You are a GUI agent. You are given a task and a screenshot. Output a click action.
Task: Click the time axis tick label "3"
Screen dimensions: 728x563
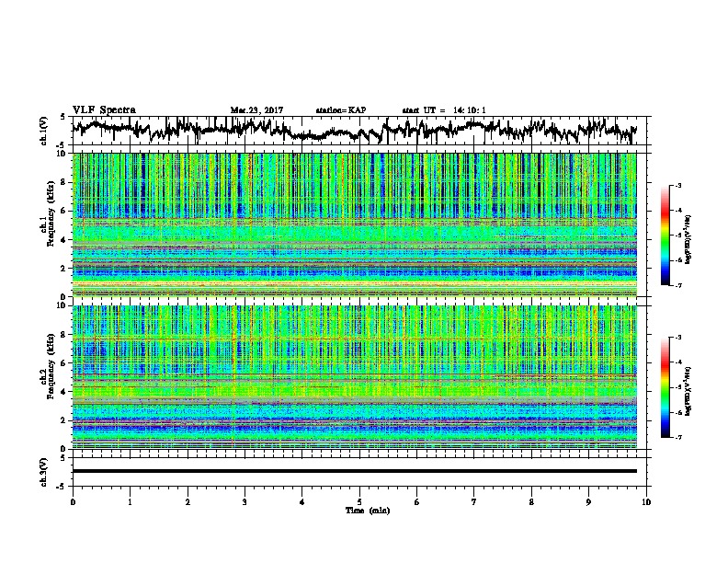tap(245, 501)
